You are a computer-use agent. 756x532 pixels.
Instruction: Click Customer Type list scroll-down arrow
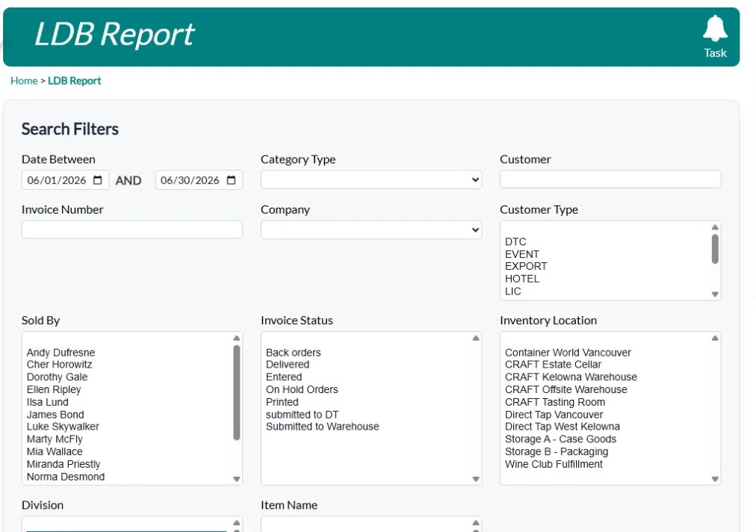tap(715, 294)
